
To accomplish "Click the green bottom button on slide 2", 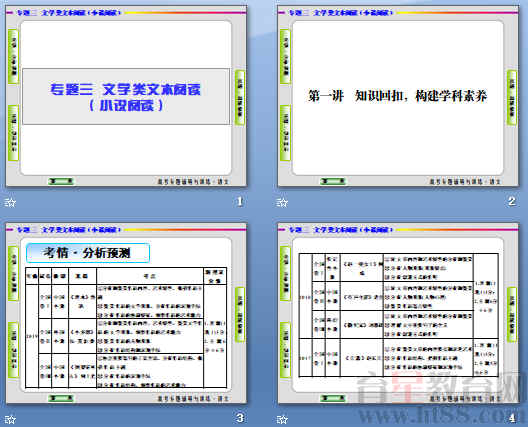I will click(x=333, y=181).
